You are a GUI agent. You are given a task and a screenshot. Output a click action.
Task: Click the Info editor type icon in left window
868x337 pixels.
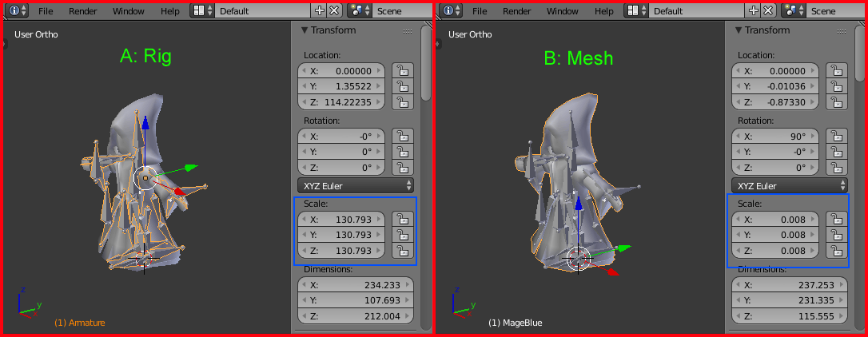[x=17, y=10]
